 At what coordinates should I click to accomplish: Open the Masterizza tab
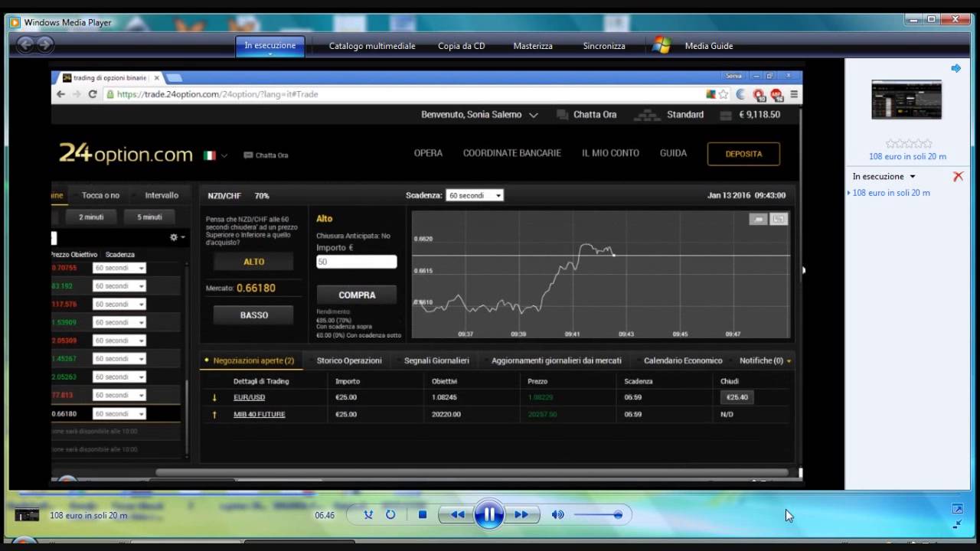[533, 46]
